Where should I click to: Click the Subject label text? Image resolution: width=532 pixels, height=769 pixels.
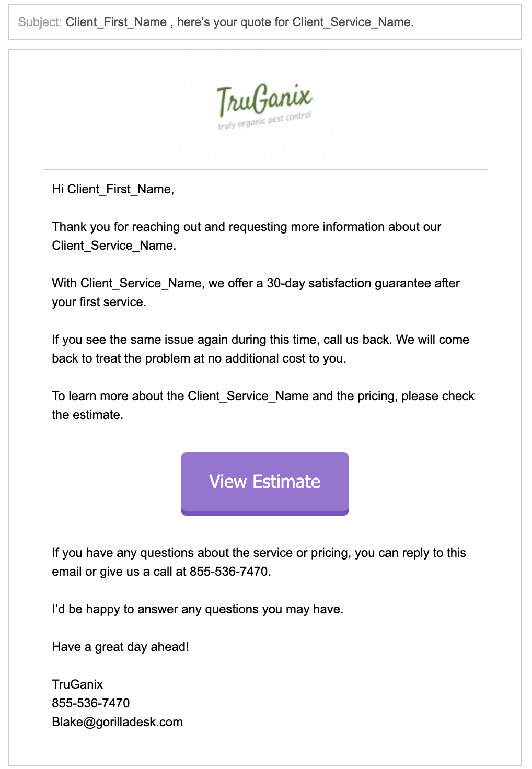coord(40,22)
